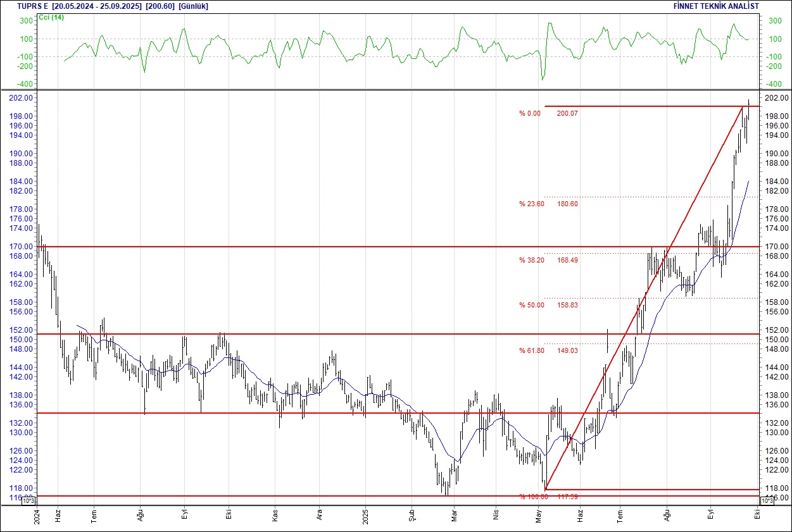Click the Mar month label on time axis

click(x=453, y=516)
